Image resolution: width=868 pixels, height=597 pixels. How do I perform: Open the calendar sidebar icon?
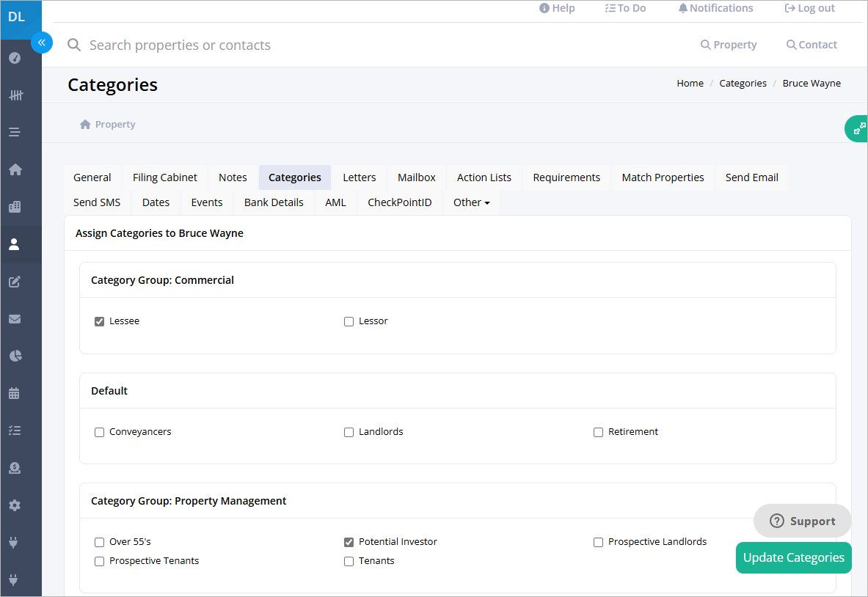15,393
